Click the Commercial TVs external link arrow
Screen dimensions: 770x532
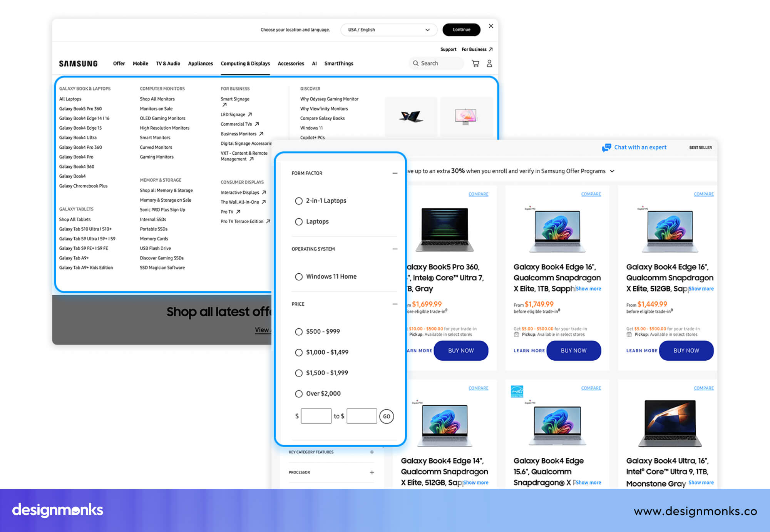click(x=257, y=124)
